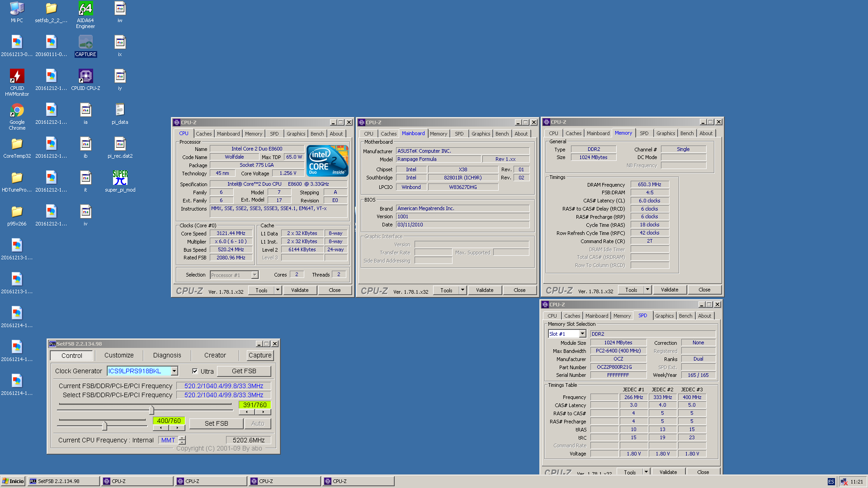Select the iv file icon
The width and height of the screenshot is (868, 488).
85,216
